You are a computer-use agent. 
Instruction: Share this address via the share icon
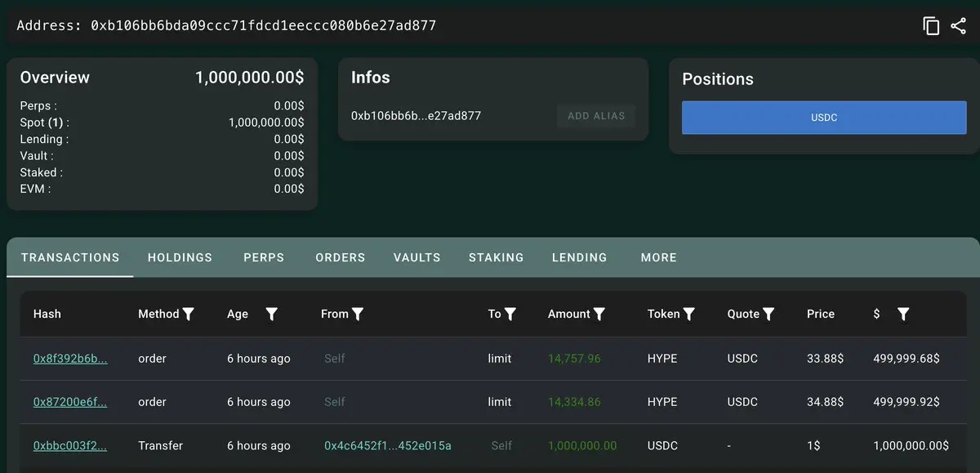coord(959,25)
